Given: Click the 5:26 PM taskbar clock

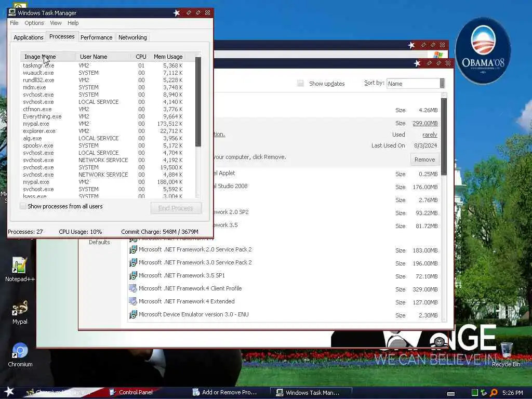Looking at the screenshot, I should tap(512, 393).
